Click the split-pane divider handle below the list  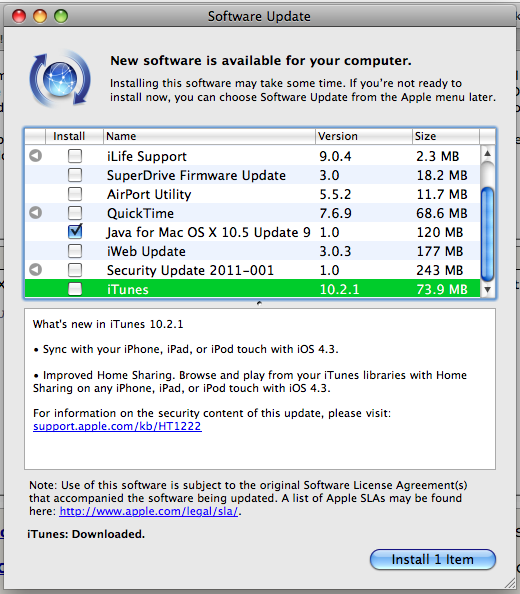(x=259, y=303)
